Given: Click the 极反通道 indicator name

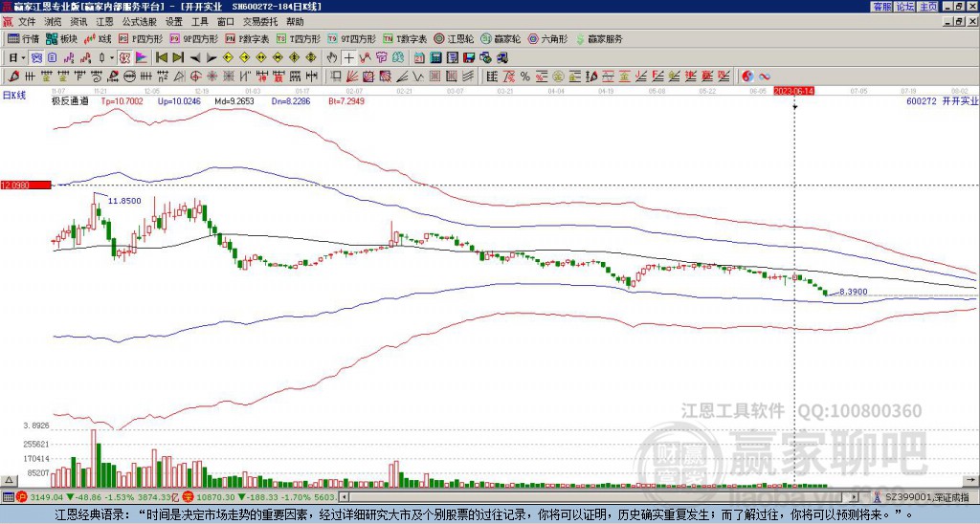Looking at the screenshot, I should click(70, 100).
